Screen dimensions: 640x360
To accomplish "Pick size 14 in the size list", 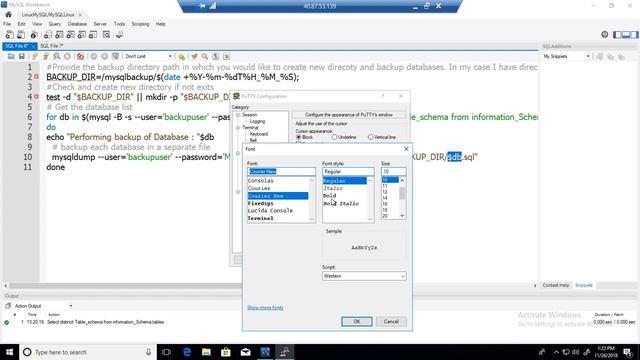I will (385, 198).
